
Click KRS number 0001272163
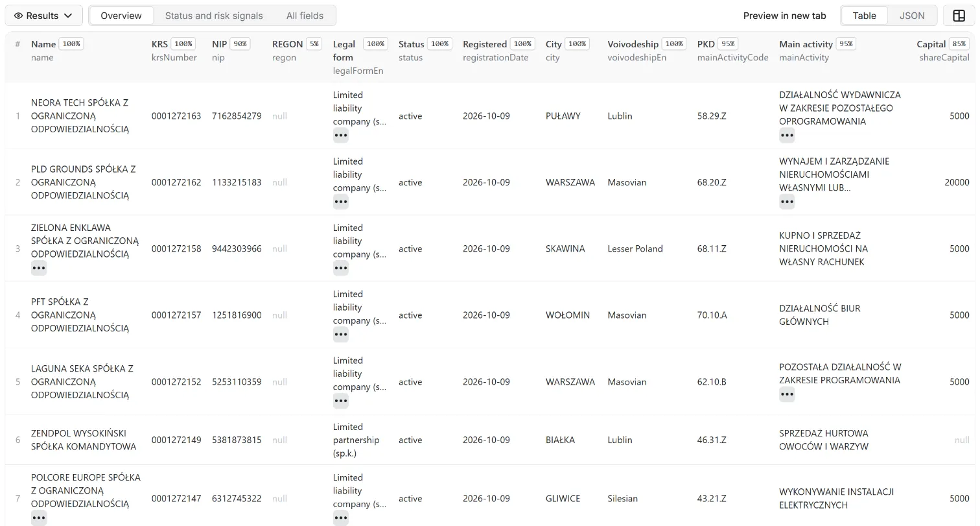point(176,116)
